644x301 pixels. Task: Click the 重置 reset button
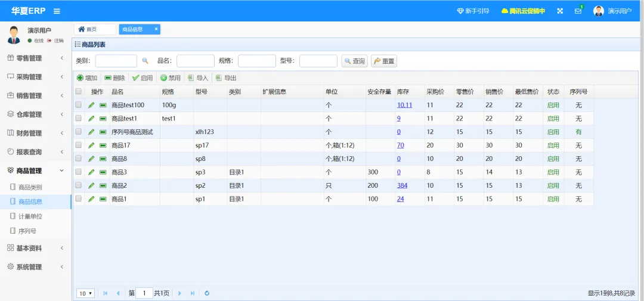[384, 61]
